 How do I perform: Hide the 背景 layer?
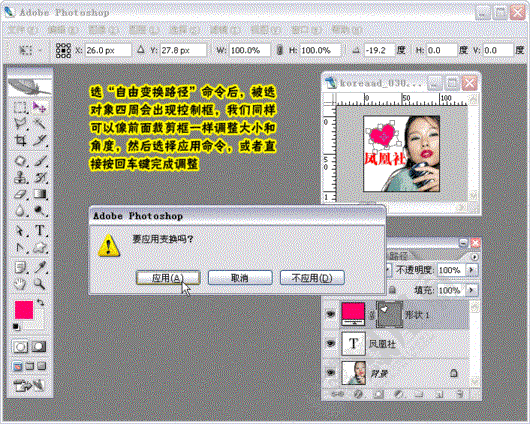tap(330, 373)
